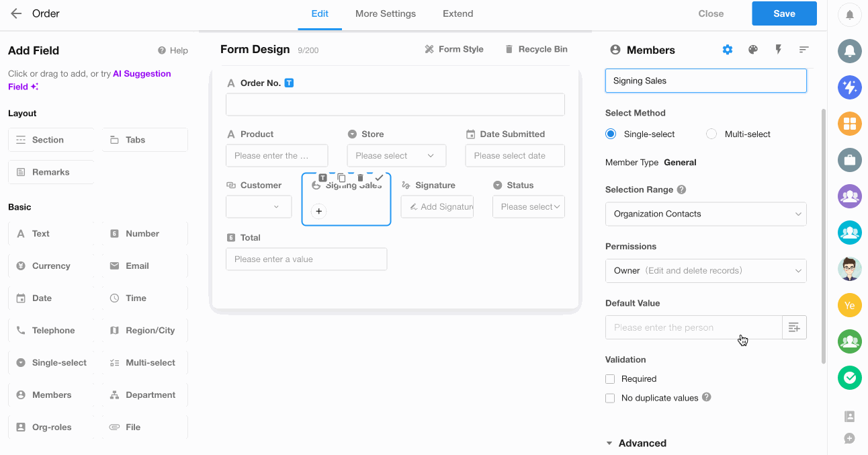This screenshot has height=455, width=868.
Task: Switch to the More Settings tab
Action: pyautogui.click(x=385, y=13)
